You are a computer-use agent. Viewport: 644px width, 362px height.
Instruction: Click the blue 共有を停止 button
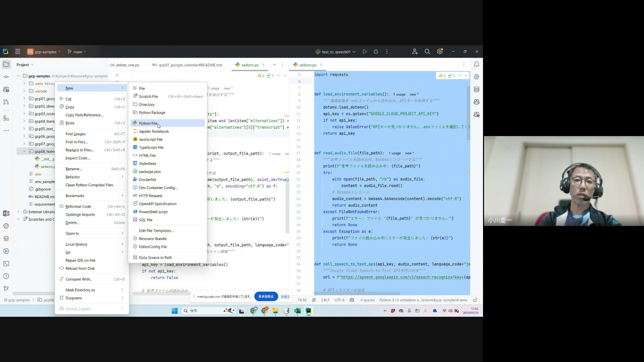(x=266, y=296)
